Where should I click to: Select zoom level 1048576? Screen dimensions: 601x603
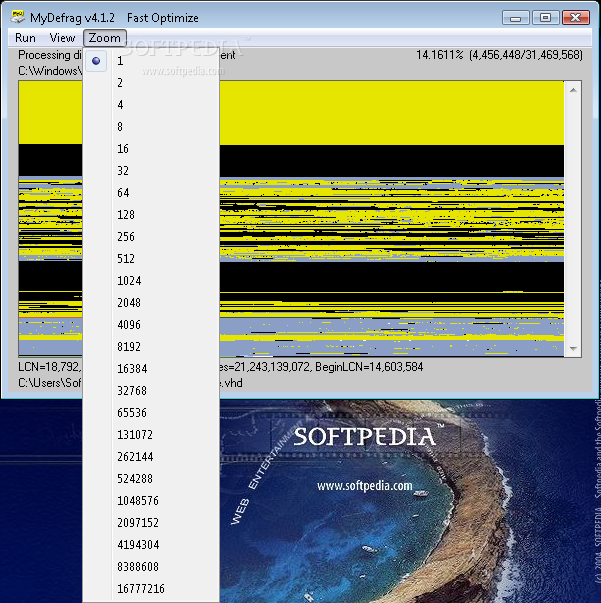pyautogui.click(x=151, y=500)
